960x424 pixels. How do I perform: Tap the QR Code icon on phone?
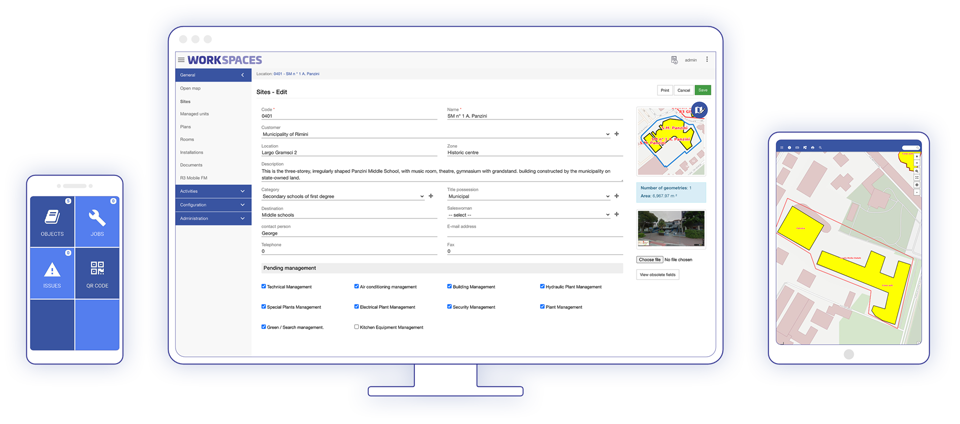pyautogui.click(x=97, y=269)
